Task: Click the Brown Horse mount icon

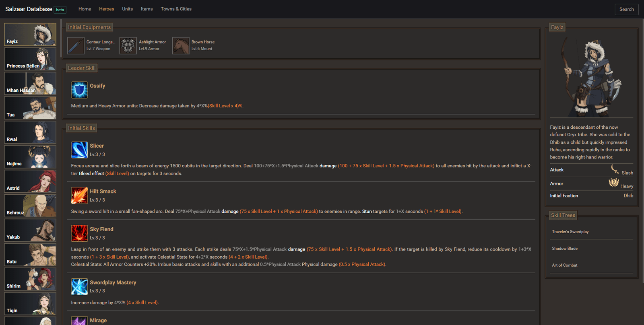Action: click(x=181, y=45)
